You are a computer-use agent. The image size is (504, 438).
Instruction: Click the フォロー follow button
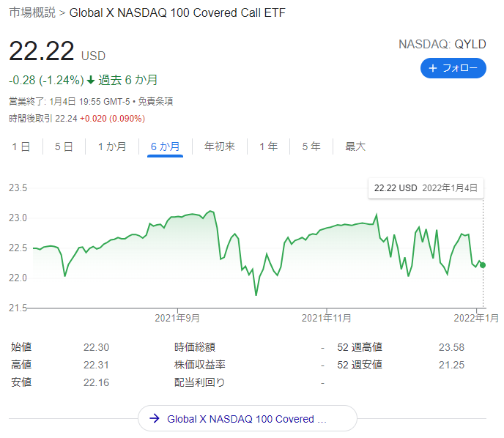click(453, 68)
